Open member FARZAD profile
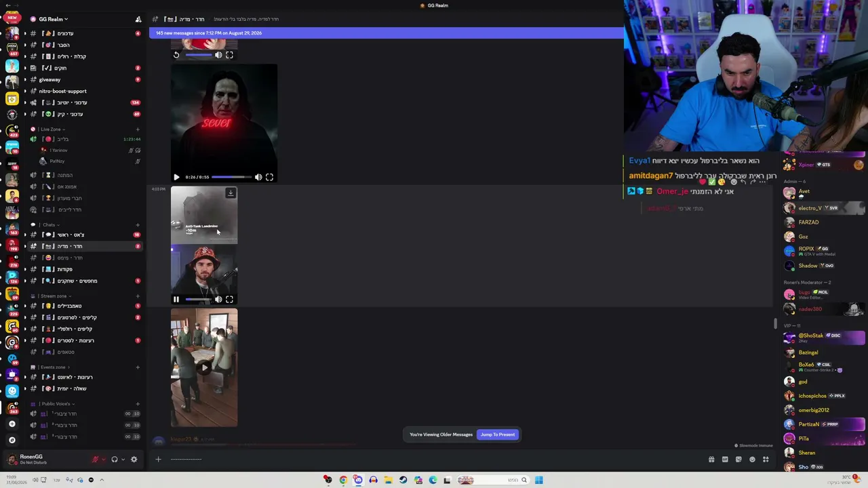Image resolution: width=868 pixels, height=488 pixels. 824,222
